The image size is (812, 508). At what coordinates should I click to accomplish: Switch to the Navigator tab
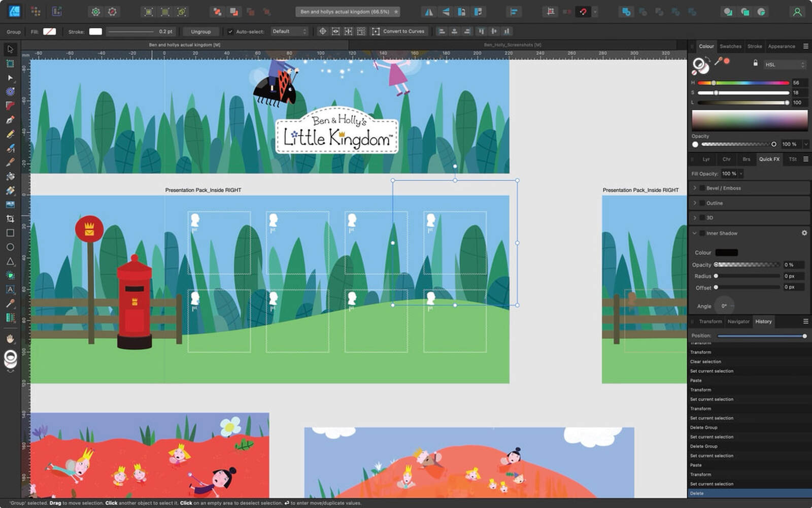pyautogui.click(x=738, y=322)
